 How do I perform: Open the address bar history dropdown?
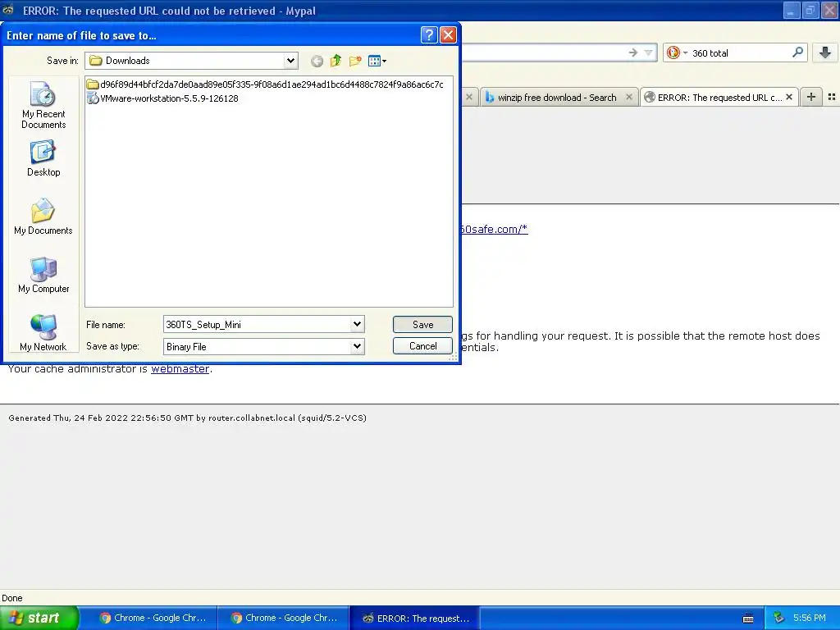click(648, 52)
